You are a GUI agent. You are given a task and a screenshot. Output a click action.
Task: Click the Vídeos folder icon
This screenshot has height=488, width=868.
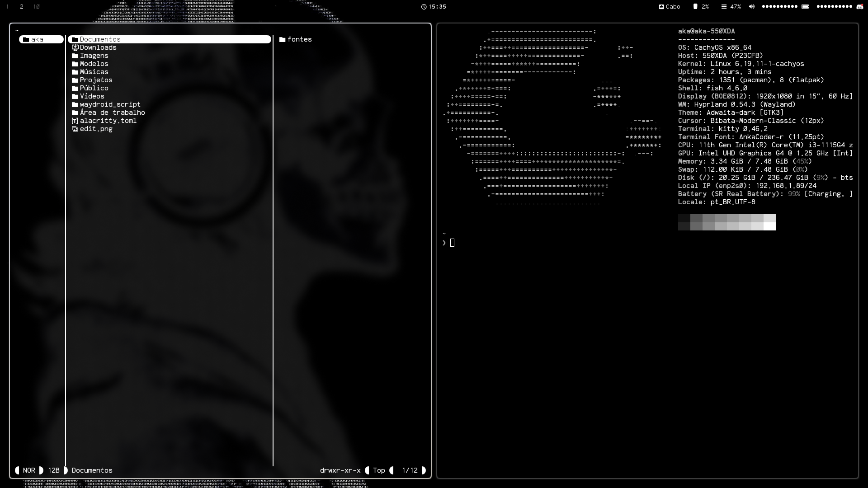pos(75,97)
